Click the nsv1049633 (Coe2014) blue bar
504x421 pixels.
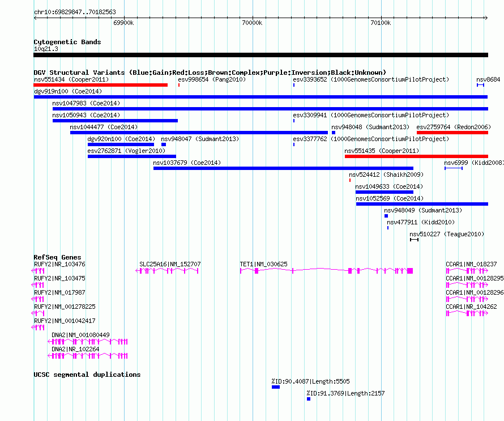click(385, 192)
